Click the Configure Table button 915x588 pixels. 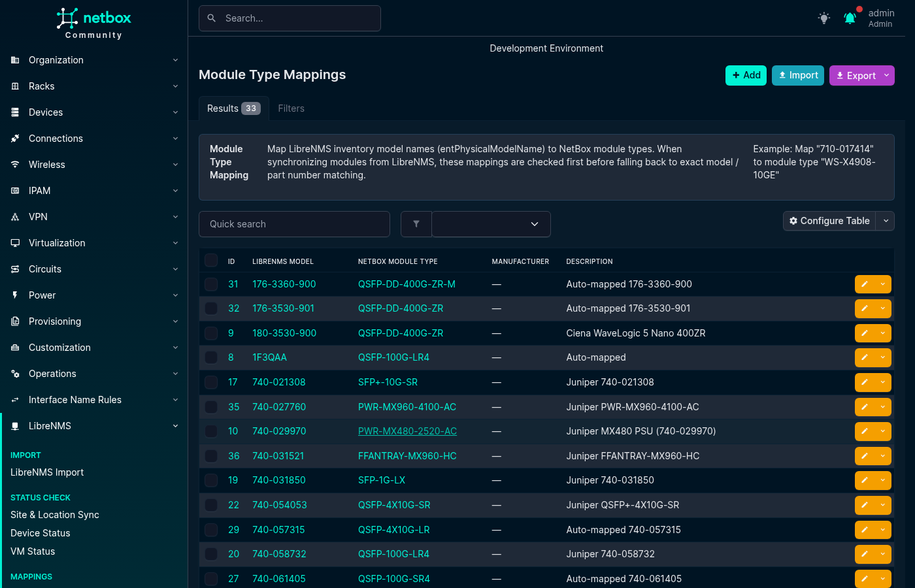[x=829, y=221]
